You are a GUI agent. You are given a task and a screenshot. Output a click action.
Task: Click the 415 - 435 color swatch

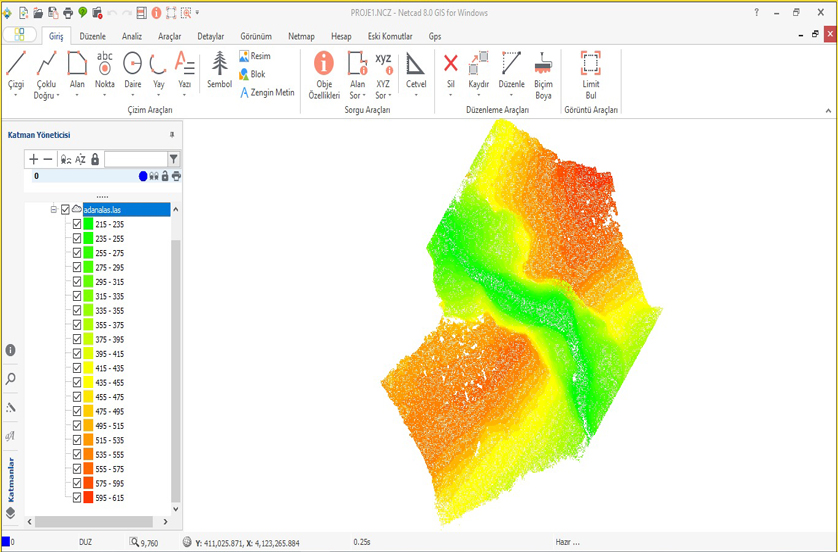(x=89, y=369)
